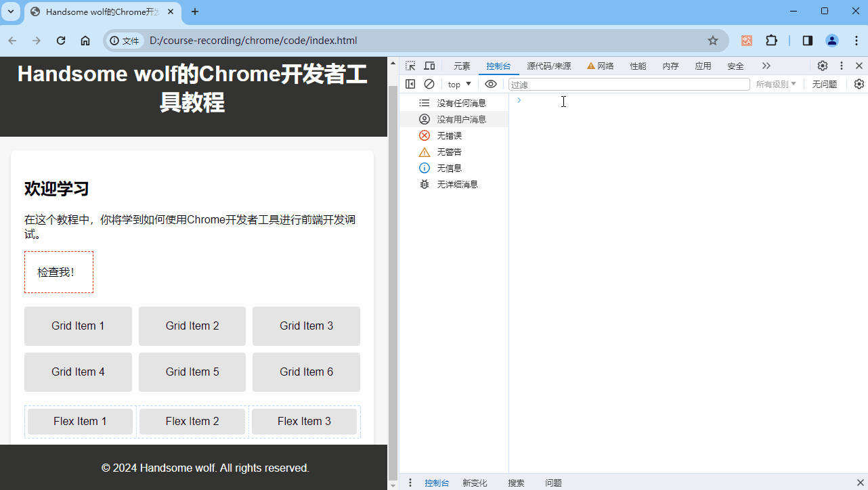Viewport: 868px width, 490px height.
Task: Select 没有任何消息 sidebar row
Action: pos(454,103)
